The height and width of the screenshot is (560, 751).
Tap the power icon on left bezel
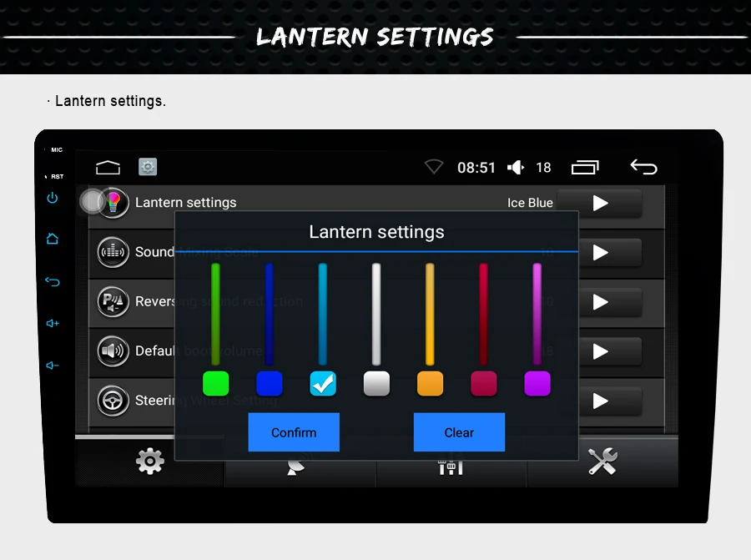pos(53,198)
